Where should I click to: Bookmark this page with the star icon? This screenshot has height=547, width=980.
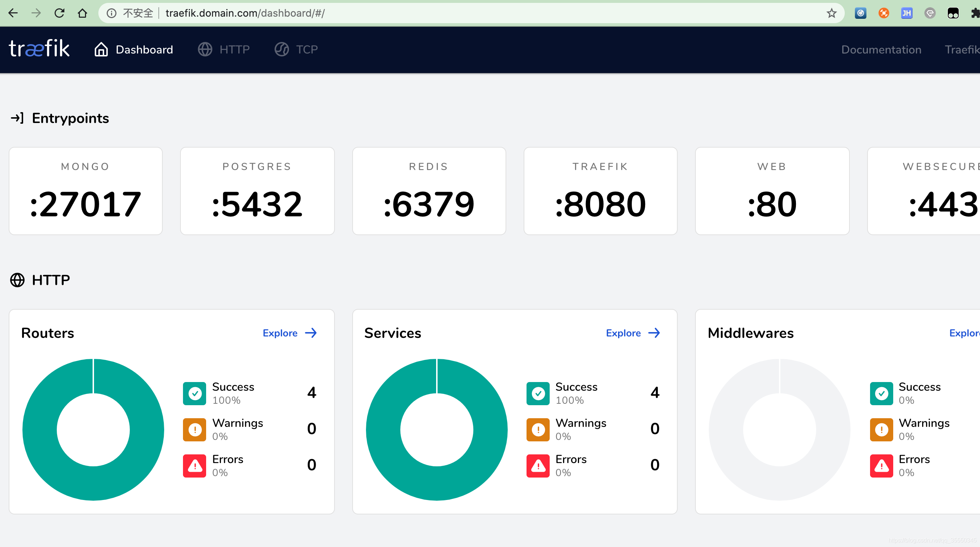tap(831, 13)
